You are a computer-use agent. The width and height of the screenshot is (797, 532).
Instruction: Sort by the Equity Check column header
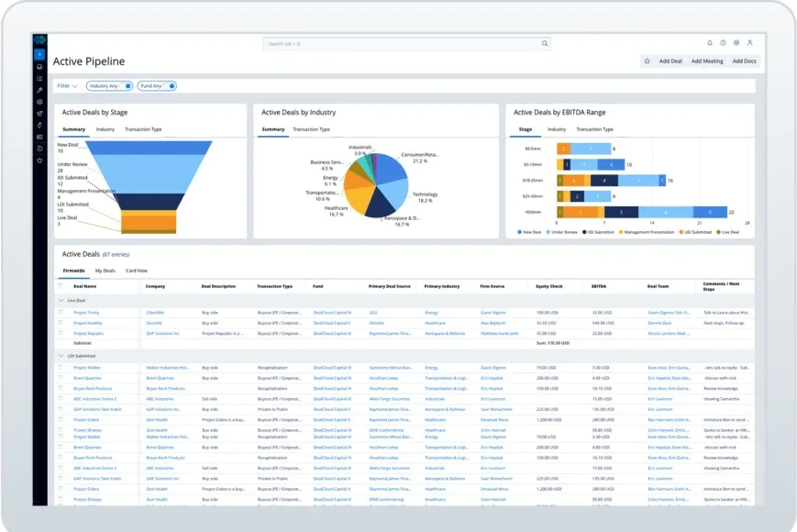(x=549, y=286)
